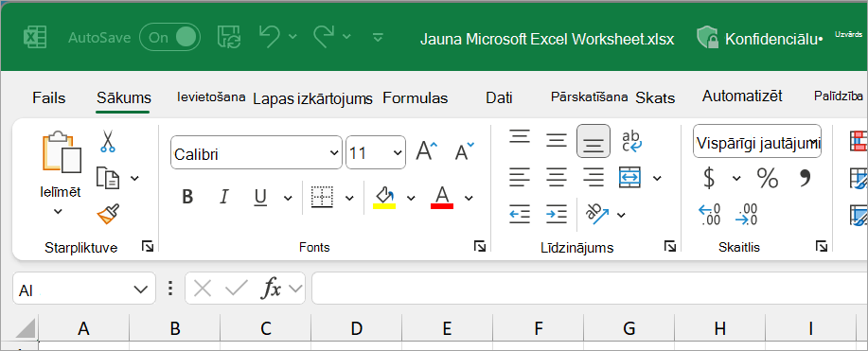Open the Copy options dropdown arrow
Image resolution: width=868 pixels, height=351 pixels.
click(x=134, y=178)
